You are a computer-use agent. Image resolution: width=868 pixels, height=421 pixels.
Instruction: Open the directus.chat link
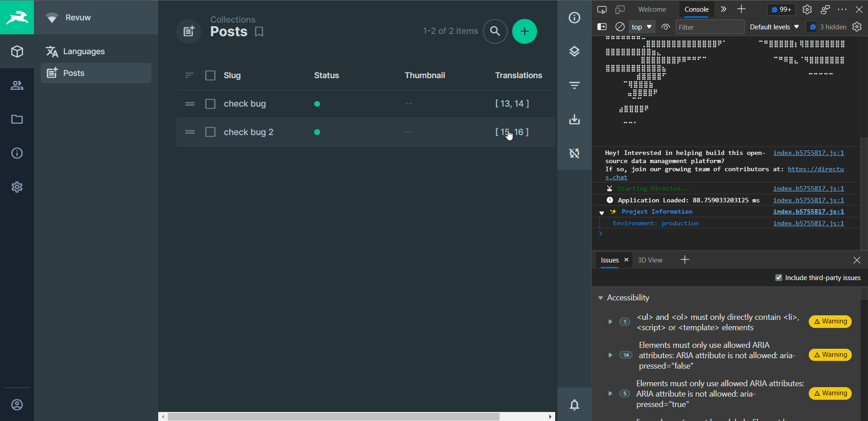click(816, 169)
